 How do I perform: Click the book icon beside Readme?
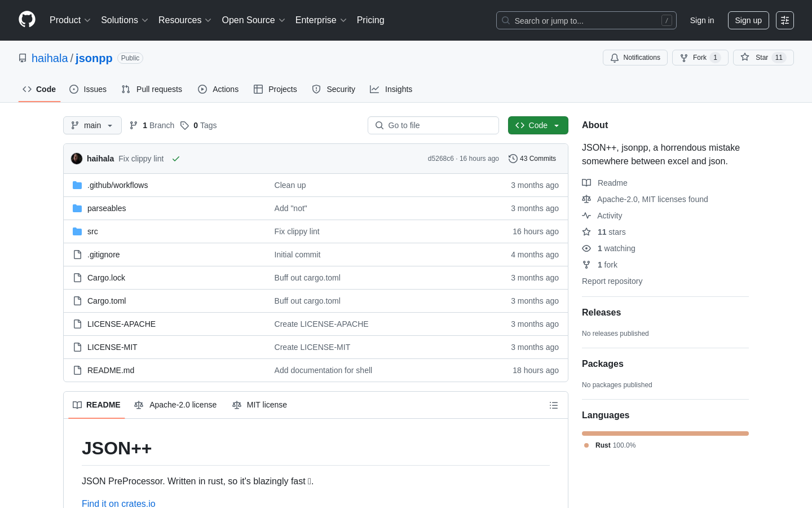coord(586,183)
